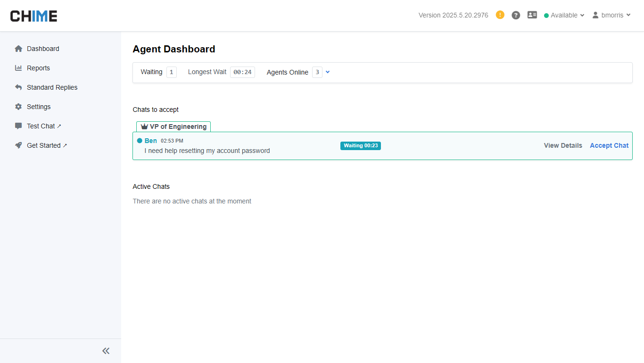The width and height of the screenshot is (644, 363).
Task: Open Get Started guide link
Action: (x=47, y=145)
